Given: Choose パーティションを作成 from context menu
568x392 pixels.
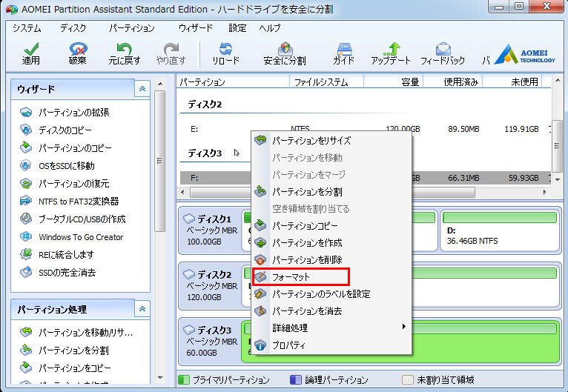Looking at the screenshot, I should pos(331,242).
